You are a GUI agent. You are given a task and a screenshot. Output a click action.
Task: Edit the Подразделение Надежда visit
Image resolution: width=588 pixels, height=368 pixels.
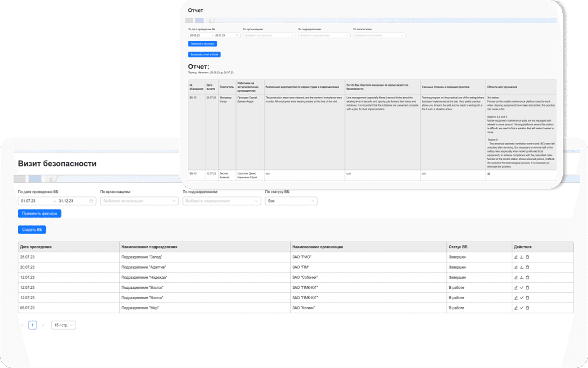(x=516, y=278)
